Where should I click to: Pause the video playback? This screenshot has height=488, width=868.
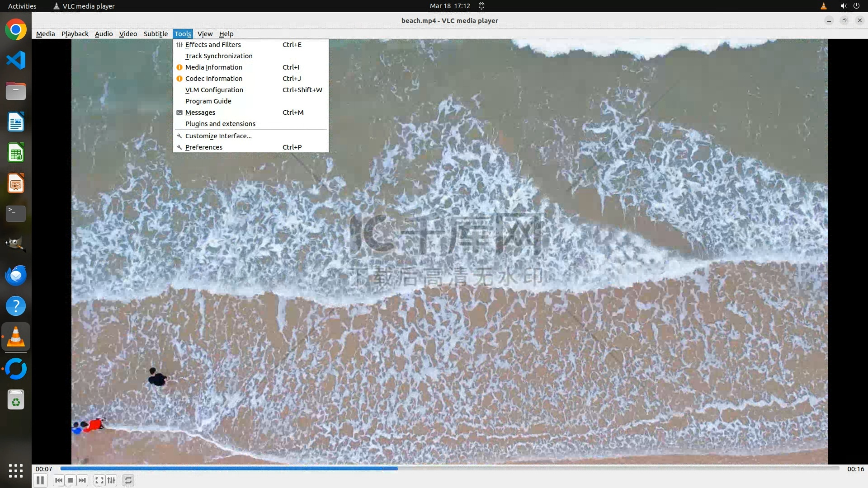[x=40, y=480]
